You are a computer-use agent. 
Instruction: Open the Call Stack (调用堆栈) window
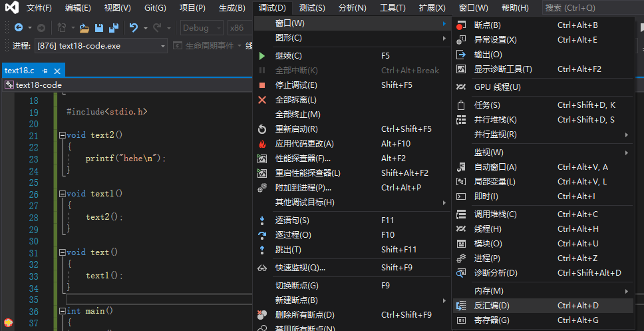(x=543, y=214)
